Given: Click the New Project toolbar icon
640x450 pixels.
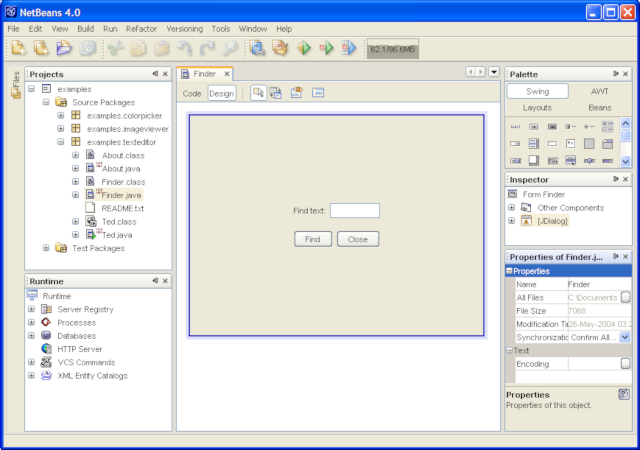Looking at the screenshot, I should 41,48.
